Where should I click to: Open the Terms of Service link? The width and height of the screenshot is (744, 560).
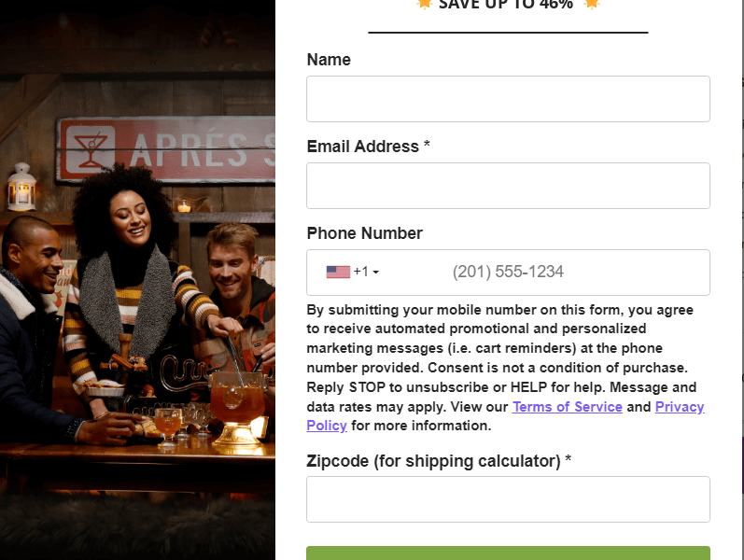567,407
